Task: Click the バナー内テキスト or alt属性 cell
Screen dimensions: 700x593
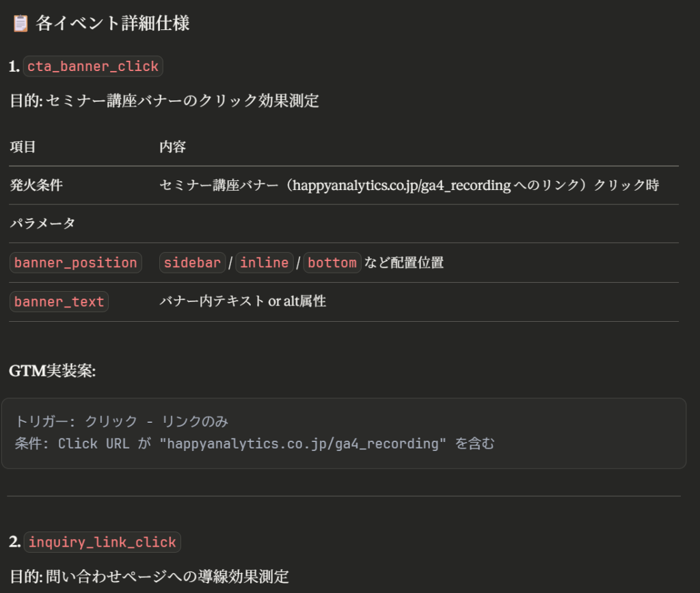Action: click(243, 301)
